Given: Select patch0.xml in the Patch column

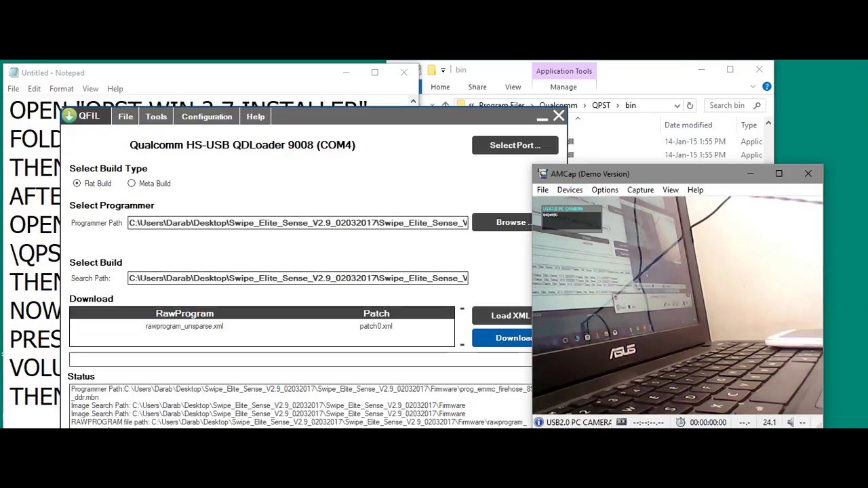Looking at the screenshot, I should pos(376,326).
